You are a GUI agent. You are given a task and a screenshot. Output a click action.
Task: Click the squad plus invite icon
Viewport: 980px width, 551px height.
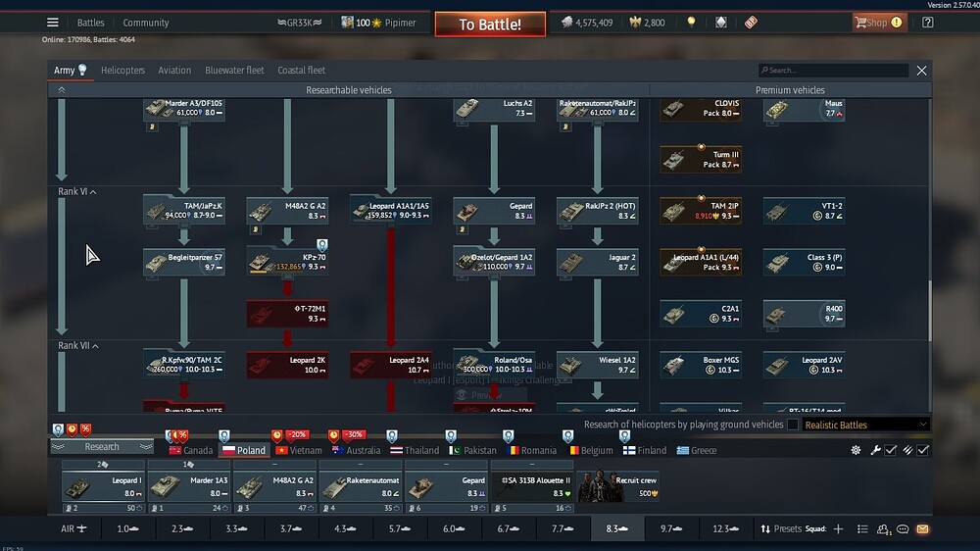838,529
